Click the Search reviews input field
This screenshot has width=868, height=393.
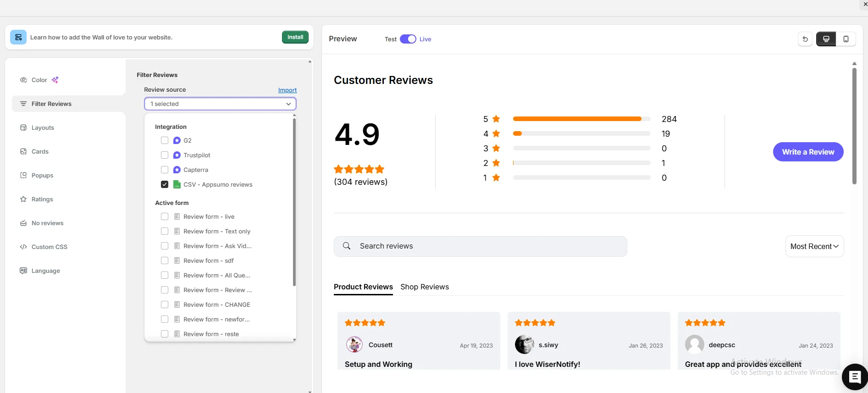481,246
